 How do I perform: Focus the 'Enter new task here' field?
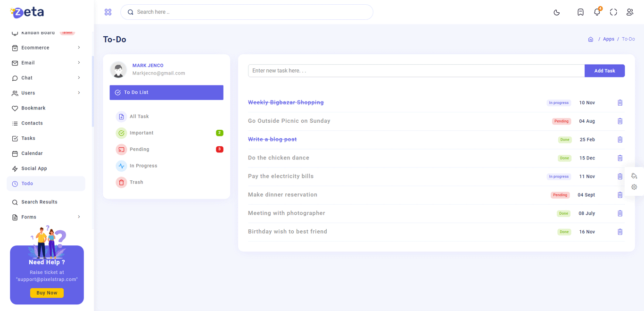pyautogui.click(x=416, y=71)
